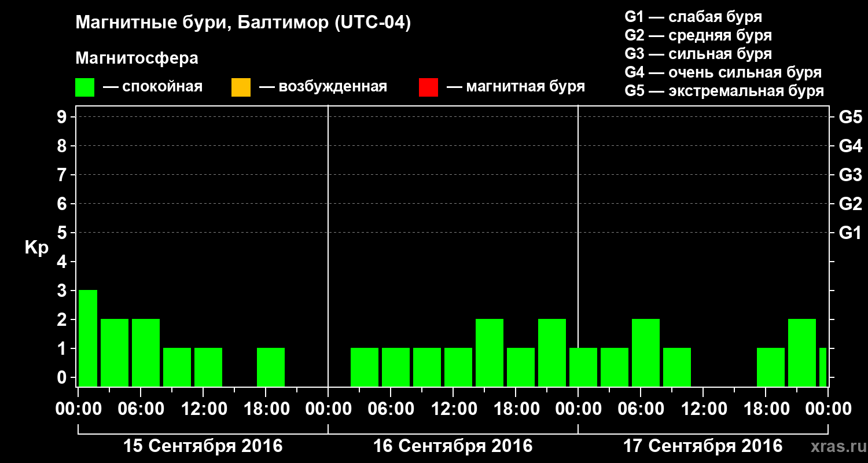
Task: Click the '12:00' time label above 16 Сентября
Action: pos(453,409)
